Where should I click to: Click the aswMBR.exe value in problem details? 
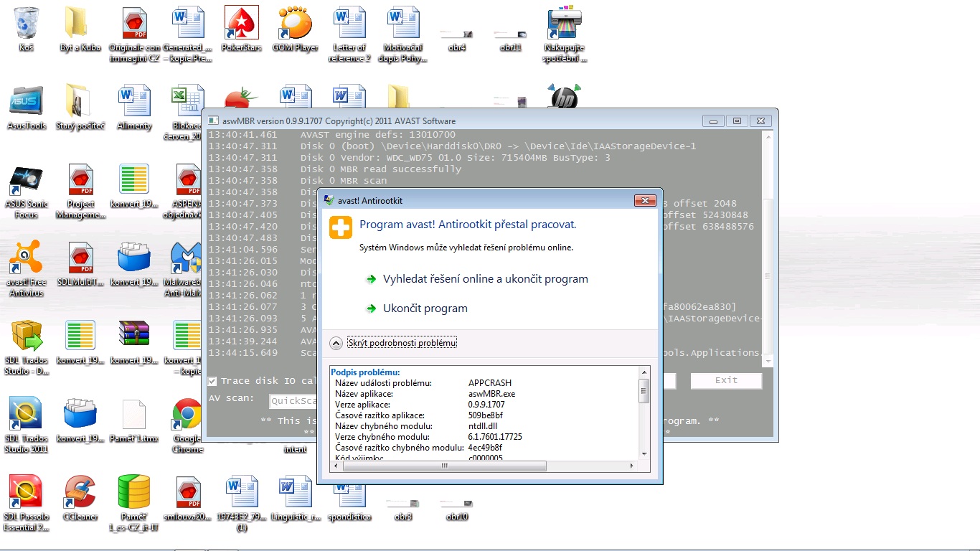(x=492, y=394)
